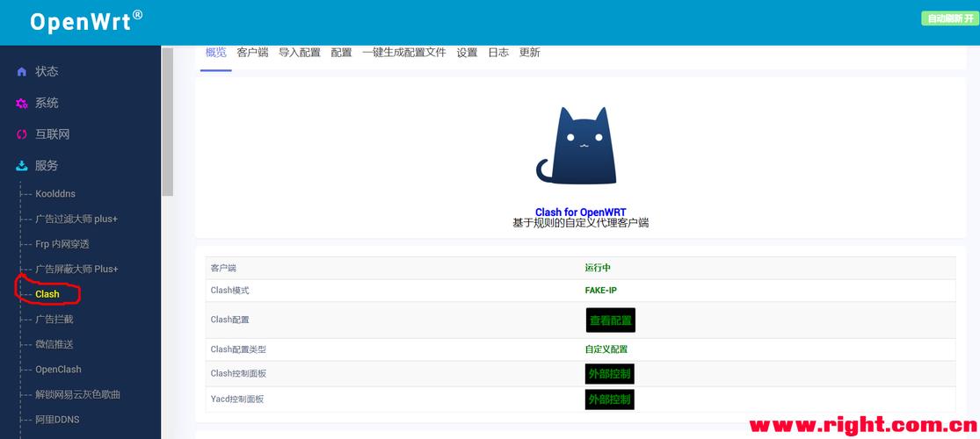
Task: Toggle the 自动刷新 开 badge
Action: (950, 18)
